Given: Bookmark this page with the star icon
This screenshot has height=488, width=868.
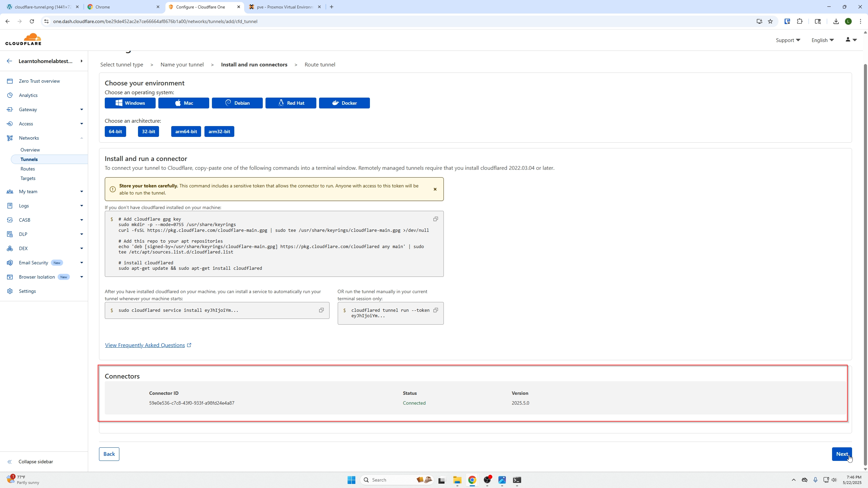Looking at the screenshot, I should click(x=770, y=21).
